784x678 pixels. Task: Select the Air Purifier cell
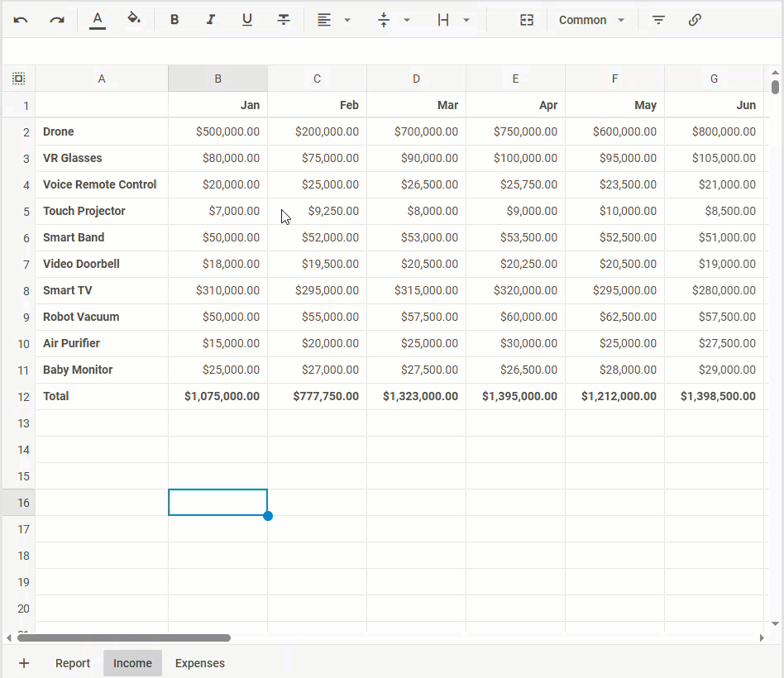click(102, 343)
